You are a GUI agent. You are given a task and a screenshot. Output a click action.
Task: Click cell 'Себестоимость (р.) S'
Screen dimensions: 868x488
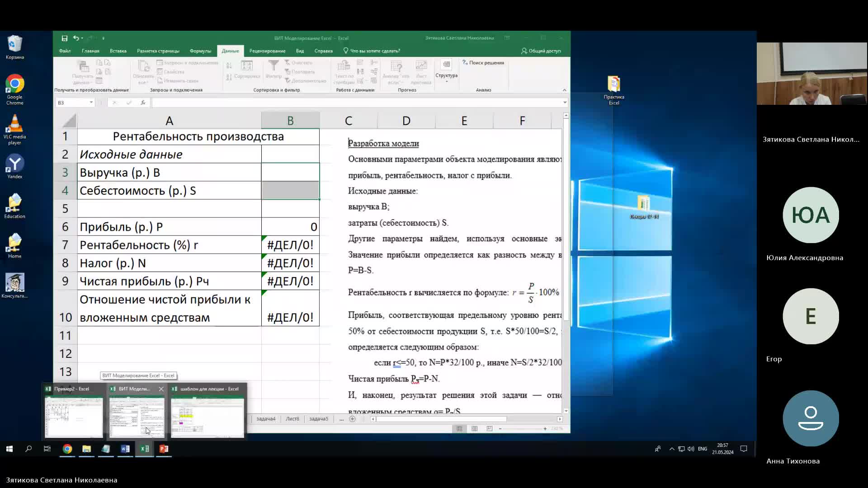[170, 191]
